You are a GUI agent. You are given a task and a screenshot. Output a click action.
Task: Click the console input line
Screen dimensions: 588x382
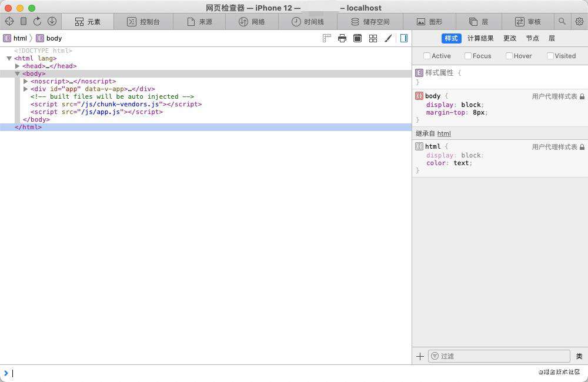[294, 373]
